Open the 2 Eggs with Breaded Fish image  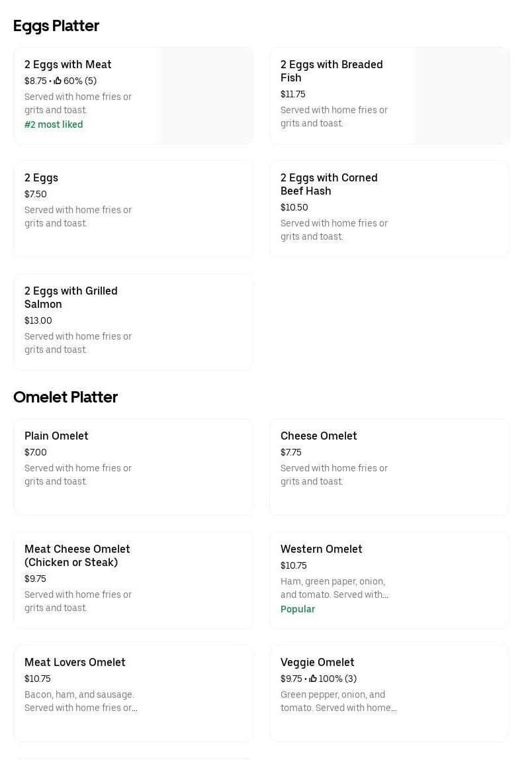tap(461, 95)
